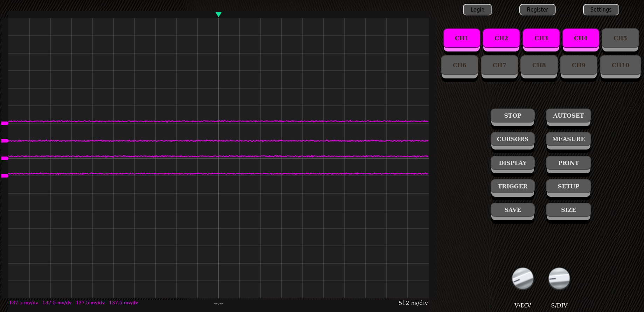Select the third channel ground level marker
644x312 pixels.
[x=5, y=158]
